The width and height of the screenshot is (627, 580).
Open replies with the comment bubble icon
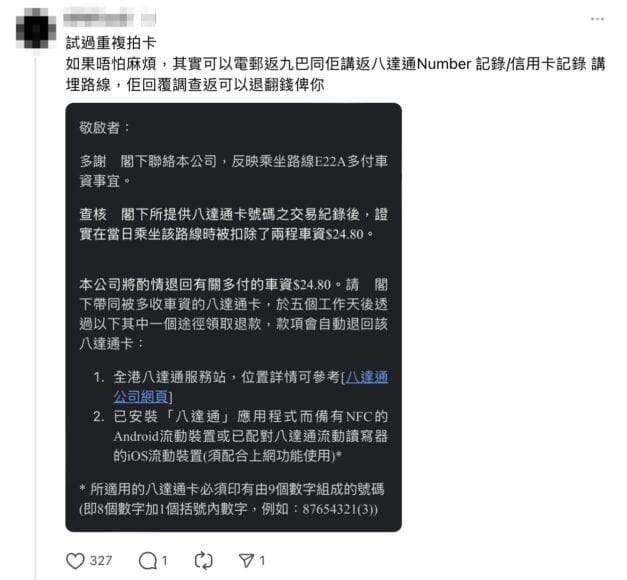148,560
